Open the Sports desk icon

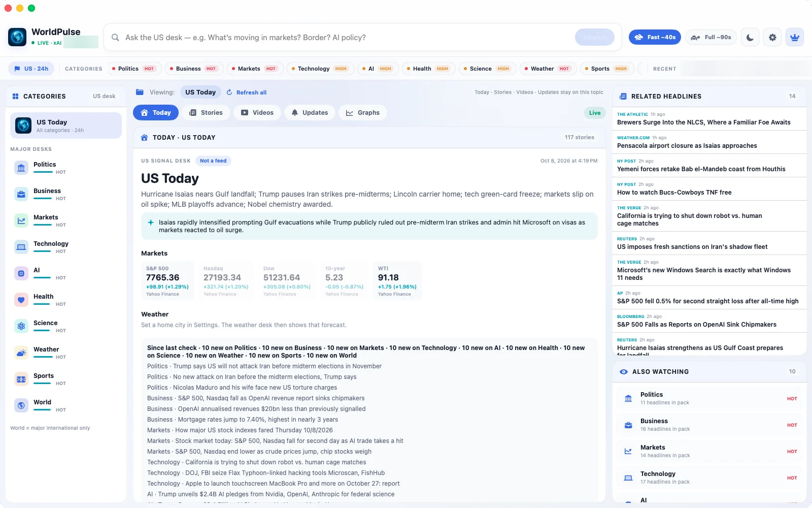[21, 379]
